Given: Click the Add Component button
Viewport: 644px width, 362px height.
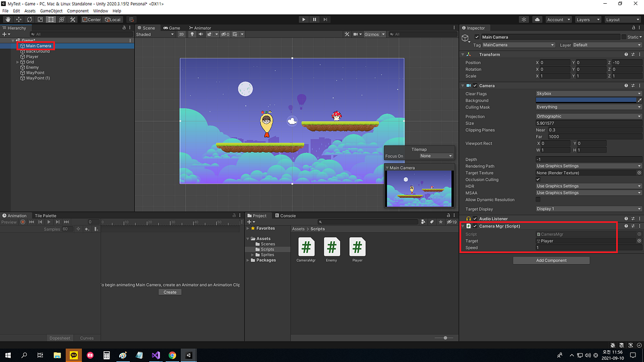Looking at the screenshot, I should 551,260.
